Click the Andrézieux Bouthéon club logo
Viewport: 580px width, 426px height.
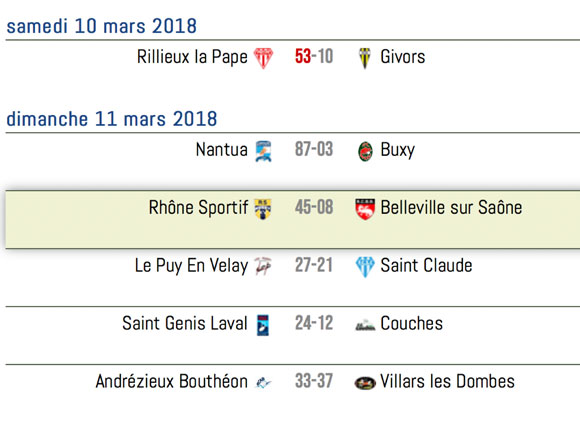[263, 383]
